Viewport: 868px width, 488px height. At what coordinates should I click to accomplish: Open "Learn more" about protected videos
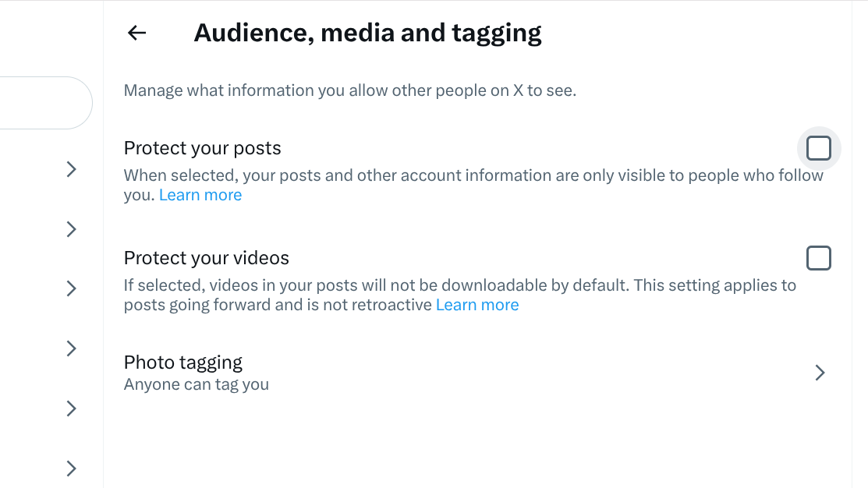pos(477,305)
